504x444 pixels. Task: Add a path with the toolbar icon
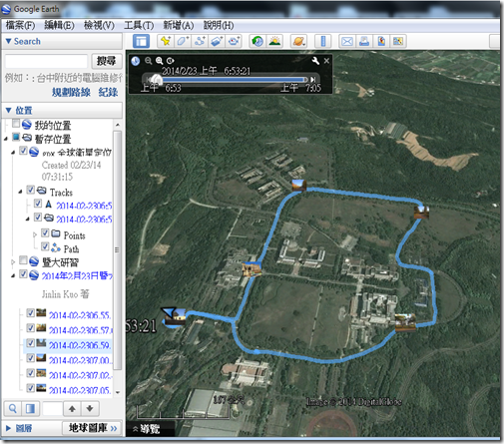(x=200, y=41)
